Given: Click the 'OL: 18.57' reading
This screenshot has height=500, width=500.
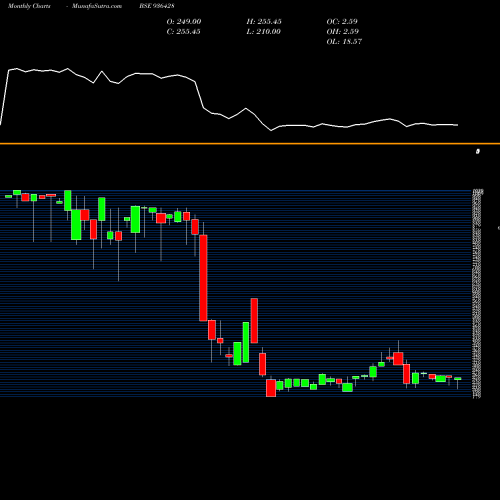Looking at the screenshot, I should pyautogui.click(x=344, y=42).
